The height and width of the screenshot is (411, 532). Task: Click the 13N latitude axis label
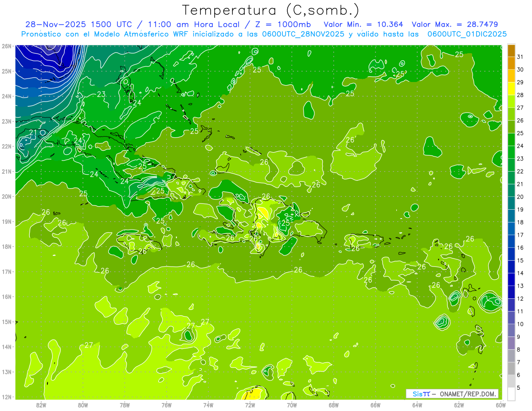7,372
